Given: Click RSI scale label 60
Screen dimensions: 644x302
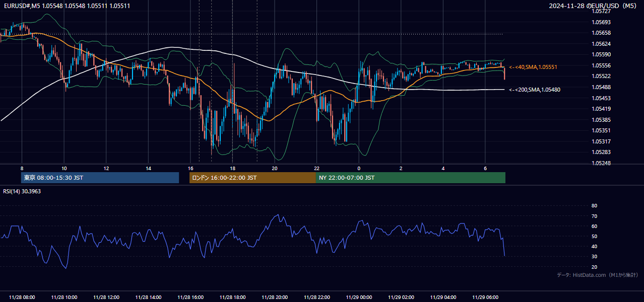Looking at the screenshot, I should coord(594,226).
